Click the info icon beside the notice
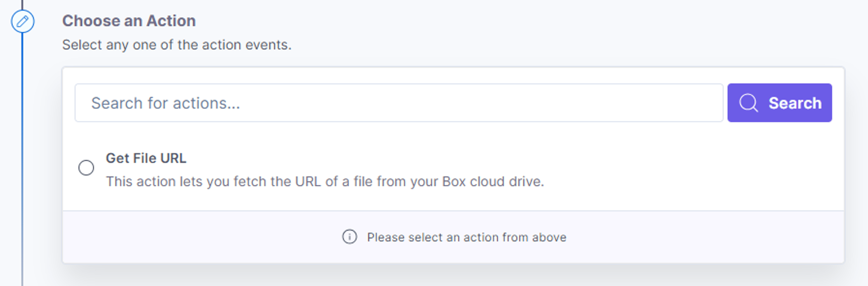Image resolution: width=868 pixels, height=286 pixels. 349,237
